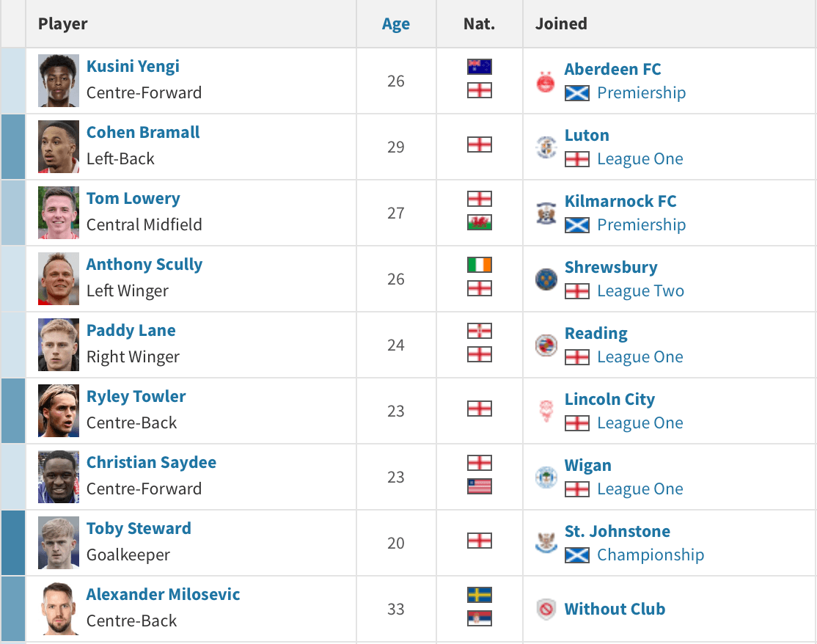Click the Swedish flag for Alexander Milosevic

tap(480, 595)
